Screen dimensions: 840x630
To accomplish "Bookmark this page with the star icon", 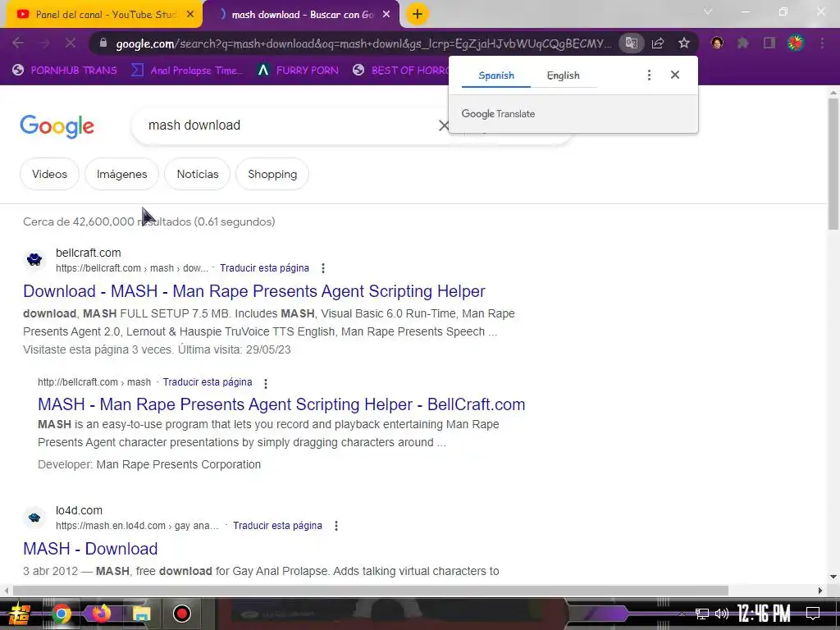I will click(684, 43).
